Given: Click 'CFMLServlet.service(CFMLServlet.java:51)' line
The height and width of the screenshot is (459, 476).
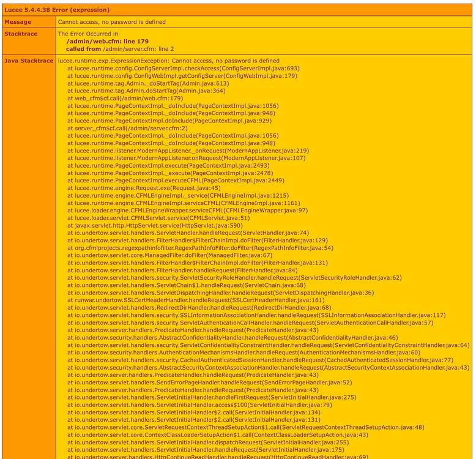Looking at the screenshot, I should 158,218.
